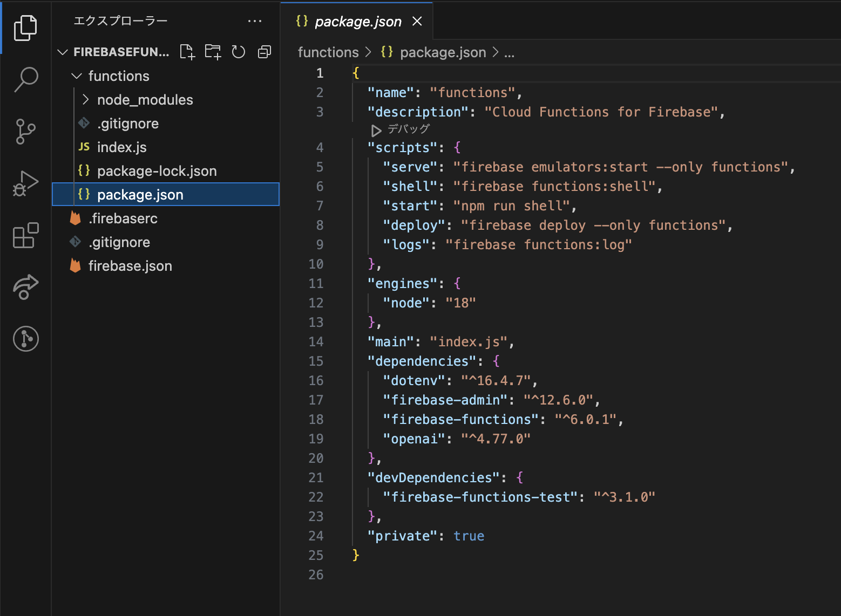This screenshot has width=841, height=616.
Task: Close the package.json tab
Action: [x=417, y=21]
